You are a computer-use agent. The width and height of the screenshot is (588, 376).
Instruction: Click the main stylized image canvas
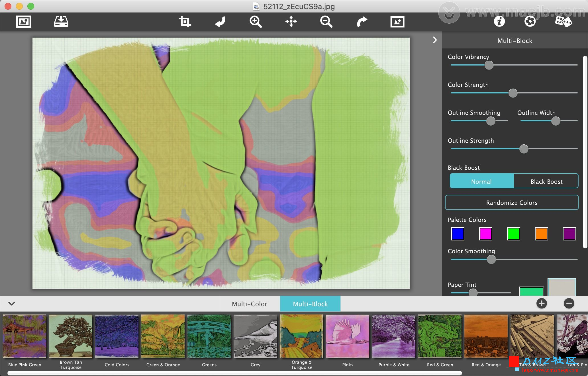pos(221,163)
